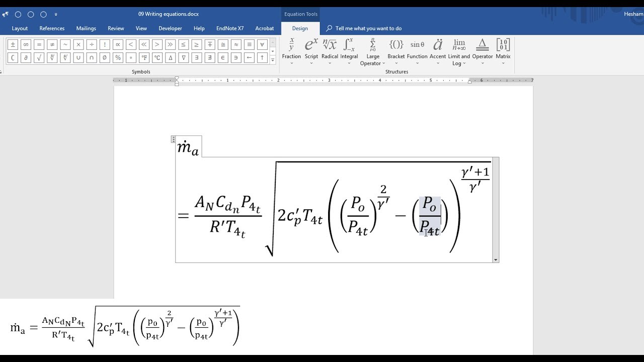Insert the not-equal-to symbol

(52, 44)
